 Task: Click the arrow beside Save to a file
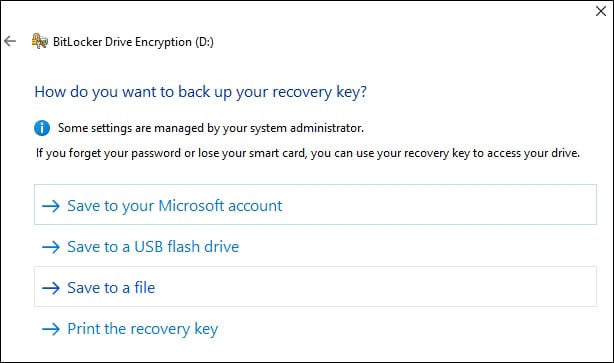click(x=51, y=288)
